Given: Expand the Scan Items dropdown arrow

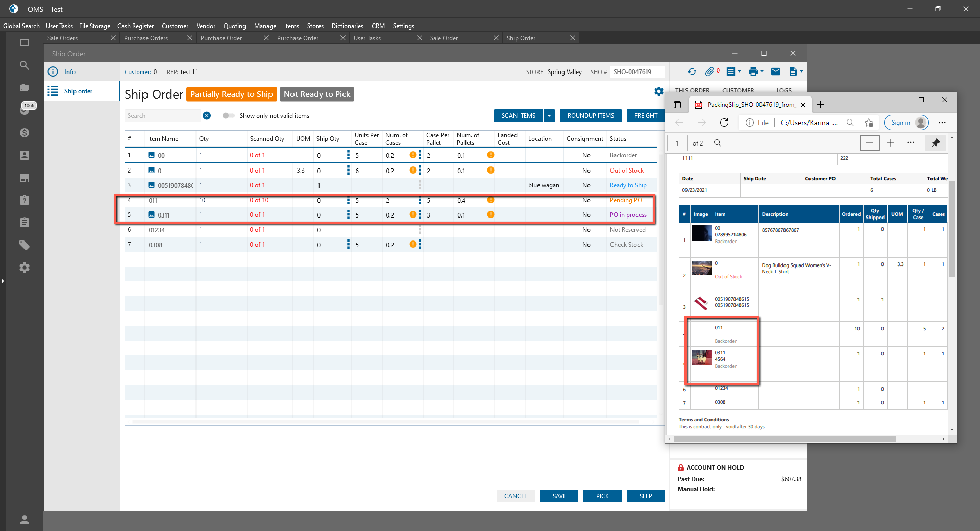Looking at the screenshot, I should pos(549,116).
